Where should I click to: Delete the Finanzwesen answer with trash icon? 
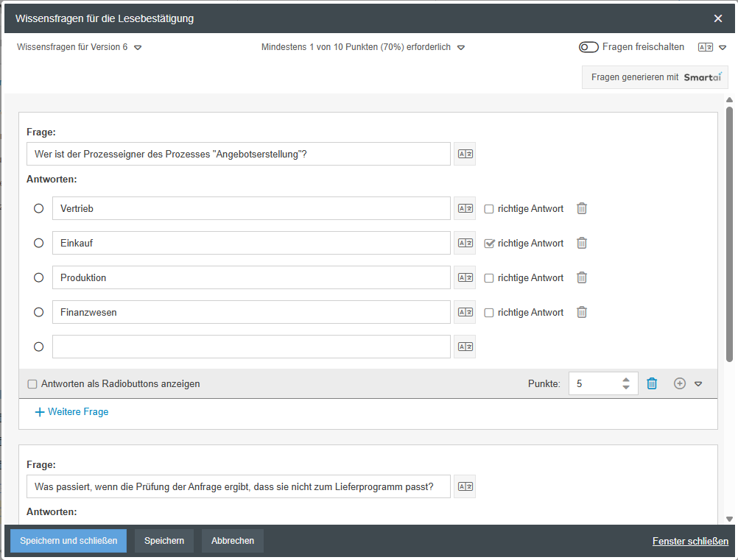point(582,312)
